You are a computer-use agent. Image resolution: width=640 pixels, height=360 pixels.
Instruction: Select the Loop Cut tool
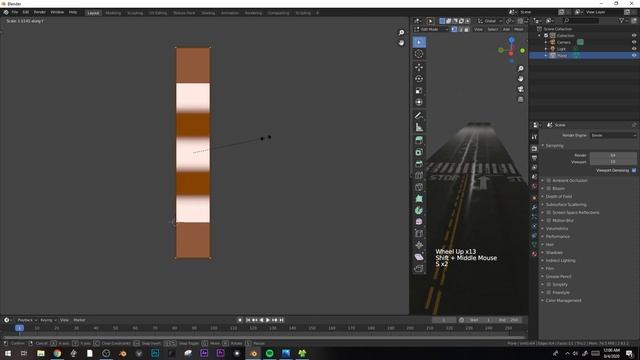[419, 176]
